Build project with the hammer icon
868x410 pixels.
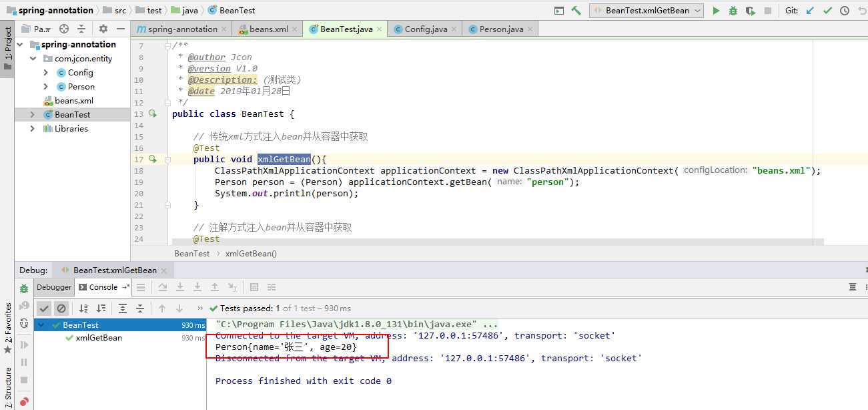(x=576, y=11)
